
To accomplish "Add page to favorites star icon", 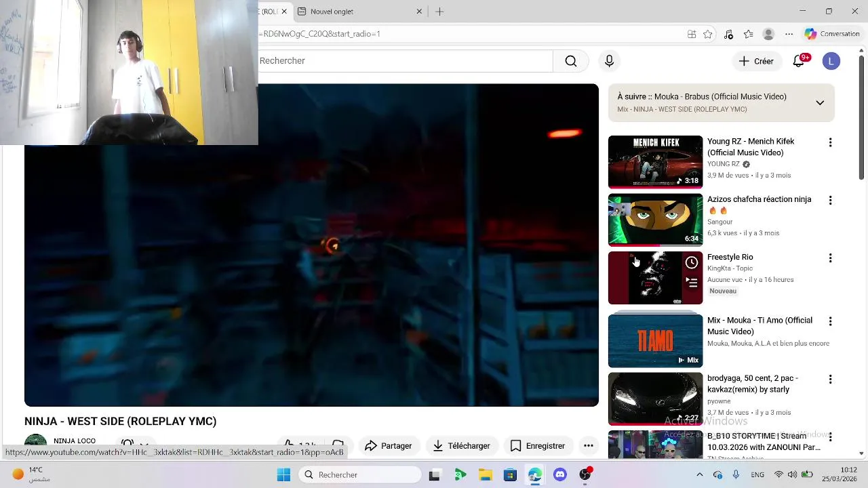I will tap(708, 34).
